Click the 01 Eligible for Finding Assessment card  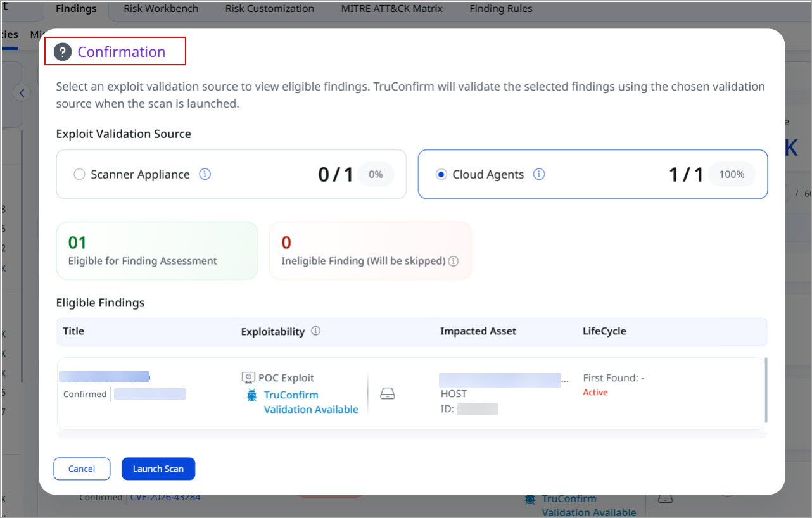pyautogui.click(x=157, y=251)
